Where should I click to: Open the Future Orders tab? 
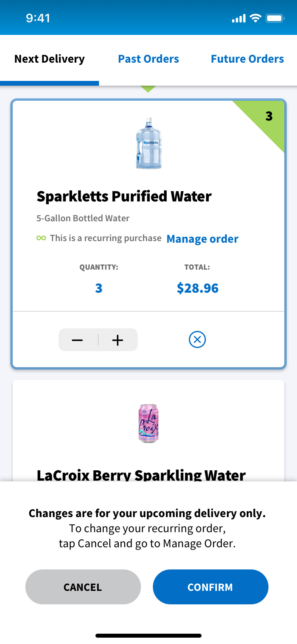point(247,59)
